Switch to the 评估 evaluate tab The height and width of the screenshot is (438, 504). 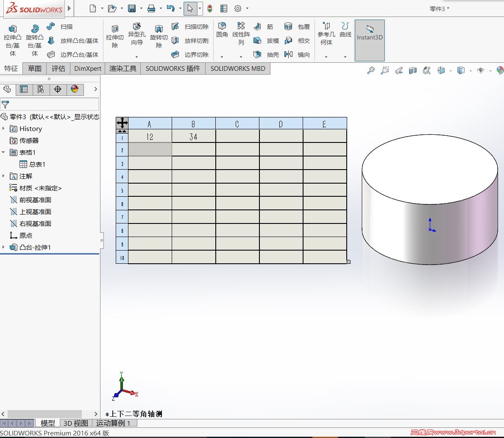[58, 69]
